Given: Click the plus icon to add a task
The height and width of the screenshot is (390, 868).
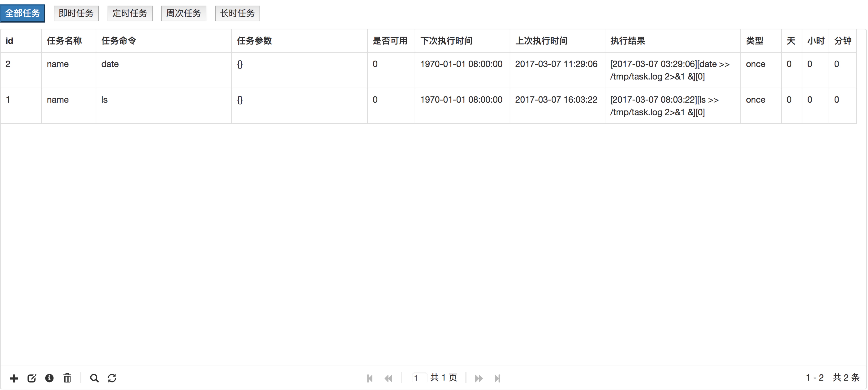Looking at the screenshot, I should [x=14, y=378].
